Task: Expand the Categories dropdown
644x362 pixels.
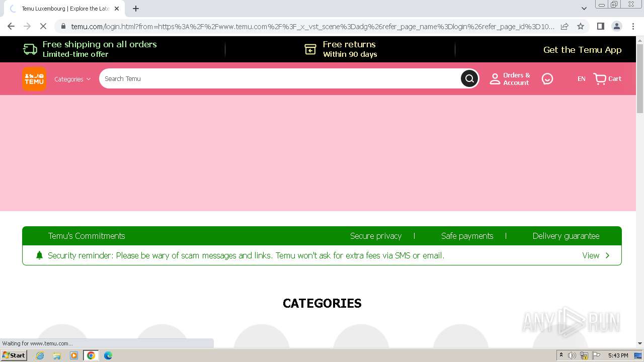Action: pos(72,79)
